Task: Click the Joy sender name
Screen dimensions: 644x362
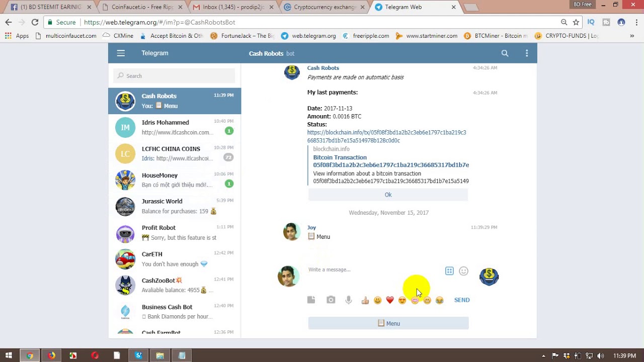Action: [311, 227]
